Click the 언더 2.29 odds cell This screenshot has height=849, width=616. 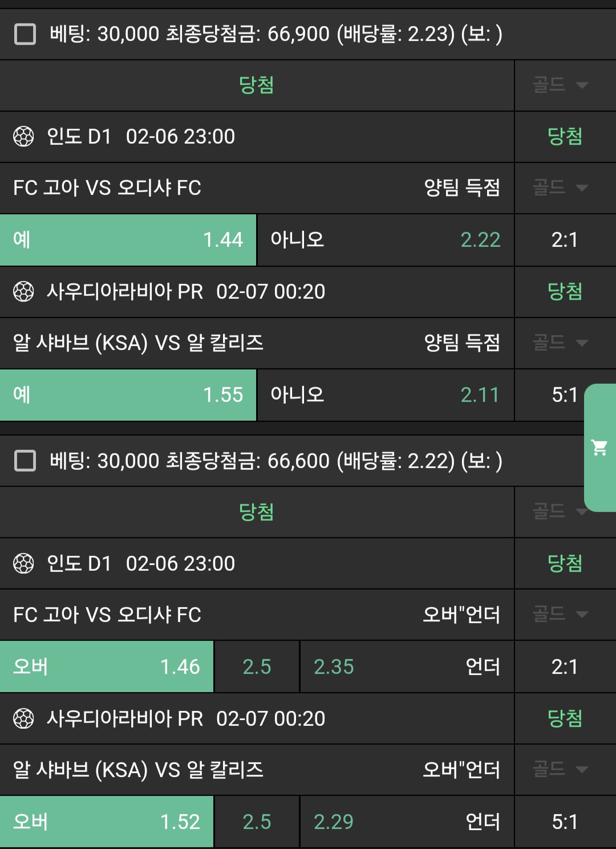click(407, 822)
